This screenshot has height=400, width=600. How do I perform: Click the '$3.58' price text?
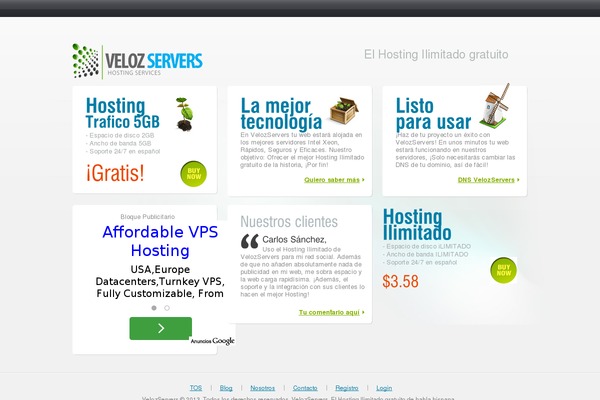point(400,281)
